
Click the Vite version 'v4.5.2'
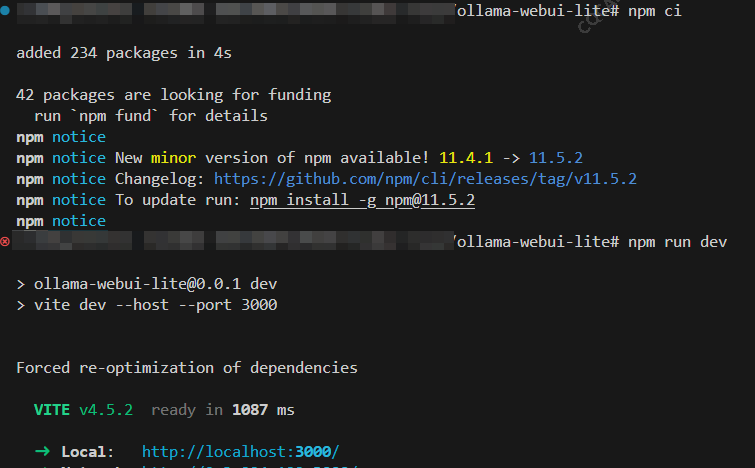pos(106,410)
